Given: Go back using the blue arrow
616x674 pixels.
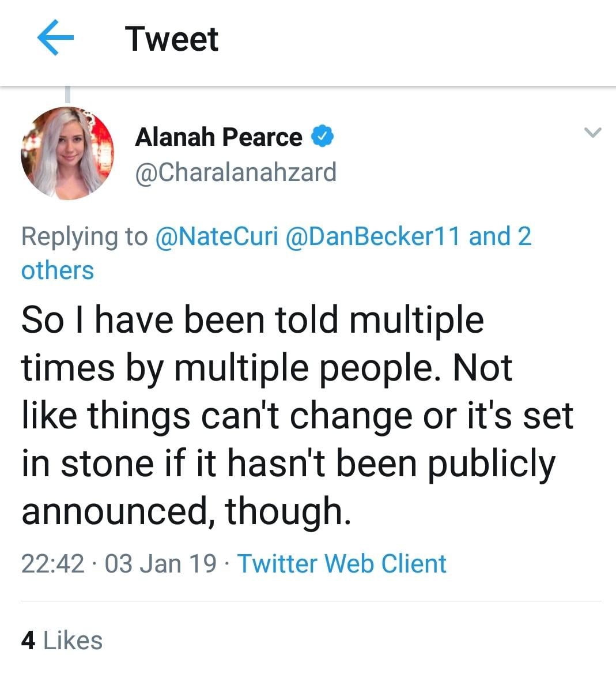Looking at the screenshot, I should pyautogui.click(x=55, y=37).
